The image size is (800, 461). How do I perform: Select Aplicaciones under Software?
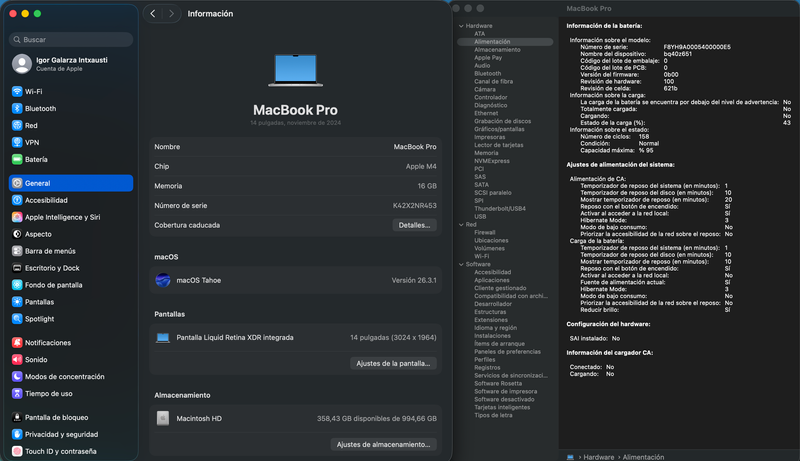coord(492,280)
